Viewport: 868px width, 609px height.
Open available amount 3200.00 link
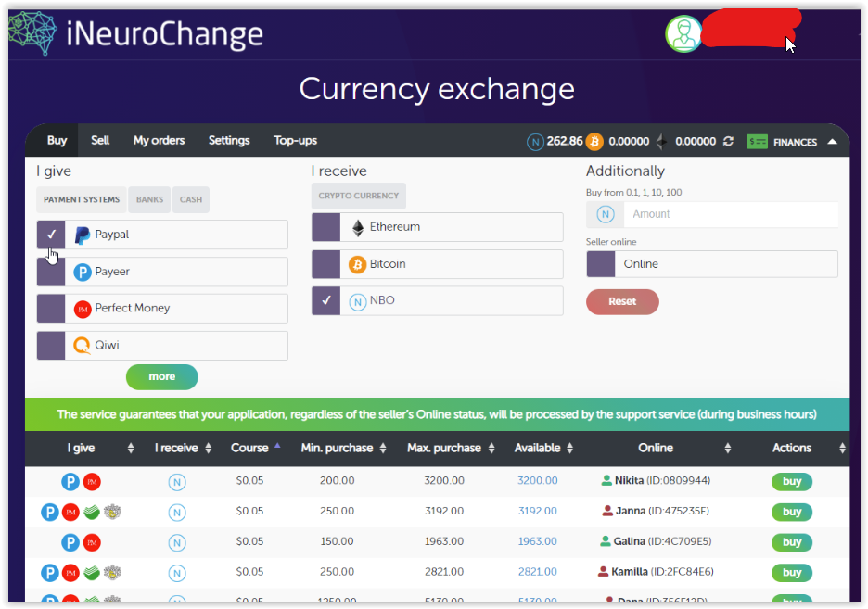pos(538,481)
